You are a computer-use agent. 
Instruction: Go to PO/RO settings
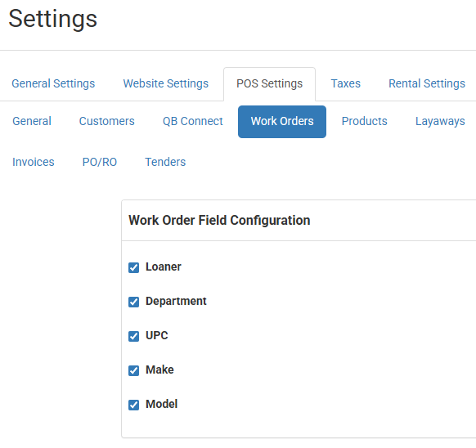pyautogui.click(x=100, y=162)
